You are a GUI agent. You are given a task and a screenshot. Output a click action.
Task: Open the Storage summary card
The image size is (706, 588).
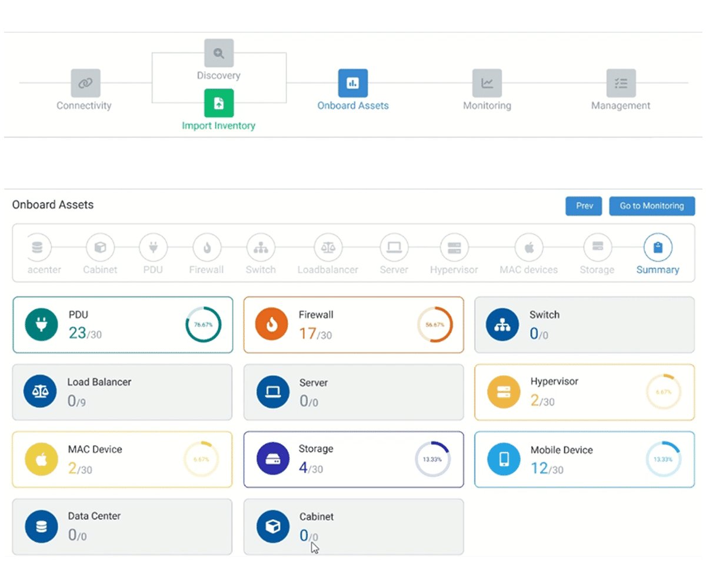[353, 460]
